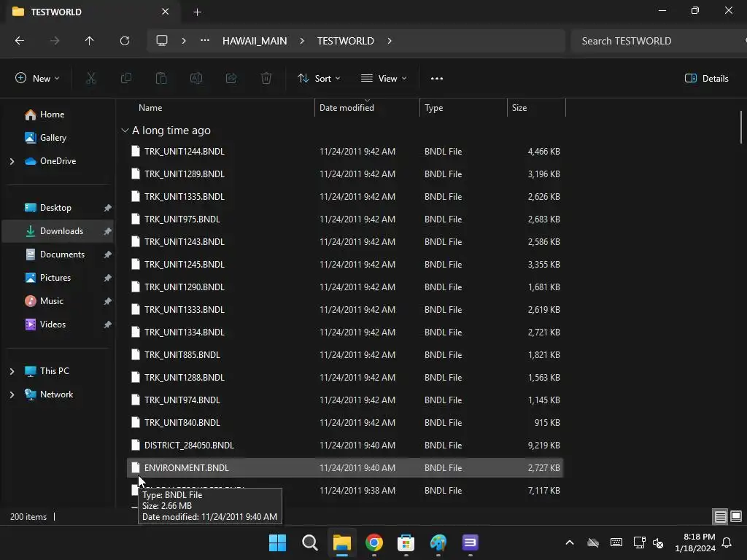This screenshot has width=747, height=560.
Task: Expand the chevron after TESTWORLD in path
Action: pyautogui.click(x=390, y=41)
